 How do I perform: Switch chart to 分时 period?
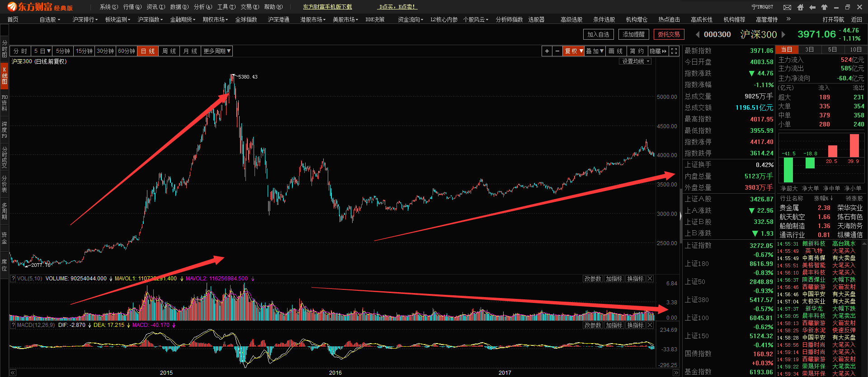pos(20,51)
